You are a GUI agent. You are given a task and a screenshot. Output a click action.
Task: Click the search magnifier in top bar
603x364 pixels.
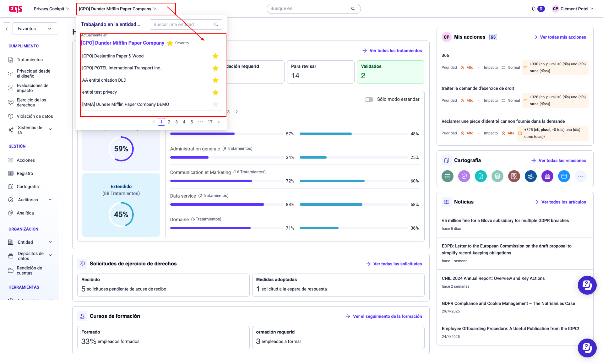tap(353, 9)
